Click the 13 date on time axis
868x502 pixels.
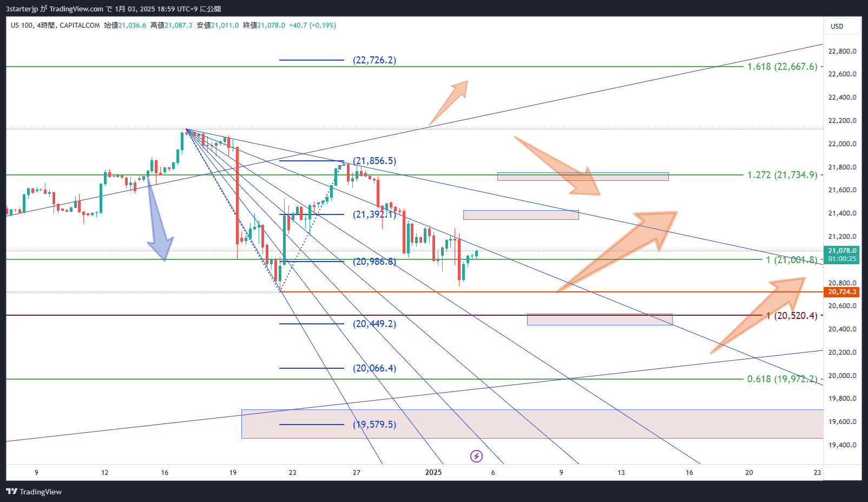pos(621,472)
